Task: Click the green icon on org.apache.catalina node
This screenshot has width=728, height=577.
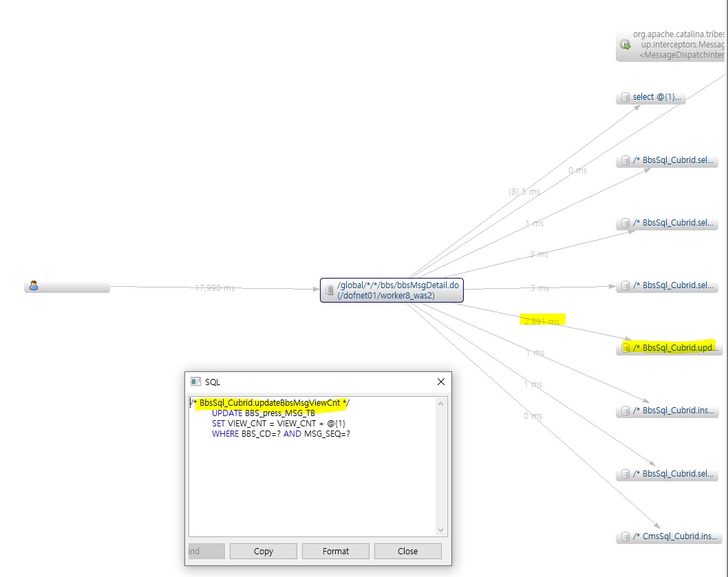Action: click(625, 44)
